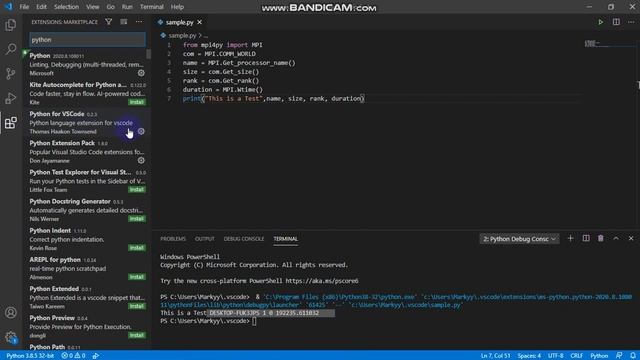
Task: Open the Edit menu
Action: [x=41, y=7]
